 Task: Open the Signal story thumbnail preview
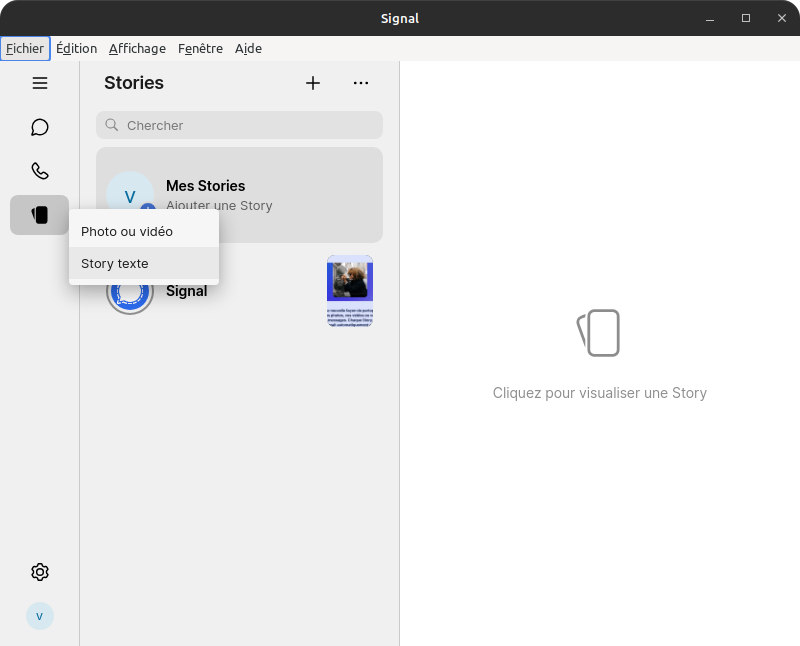pos(350,291)
